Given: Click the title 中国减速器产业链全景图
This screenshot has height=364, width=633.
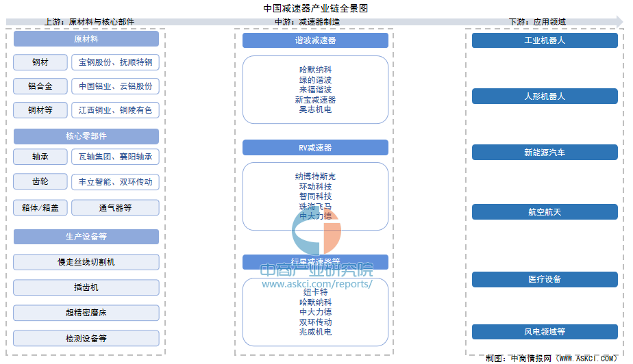Looking at the screenshot, I should [315, 8].
